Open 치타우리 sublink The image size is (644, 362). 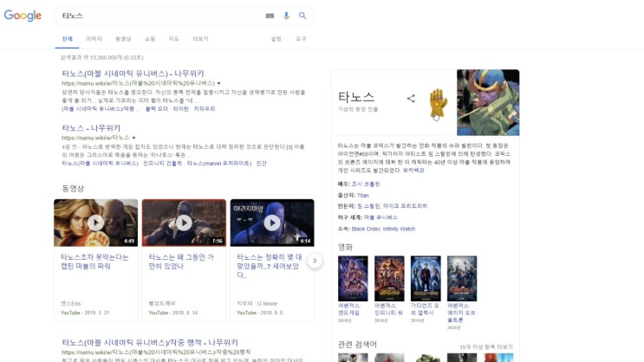pos(205,109)
